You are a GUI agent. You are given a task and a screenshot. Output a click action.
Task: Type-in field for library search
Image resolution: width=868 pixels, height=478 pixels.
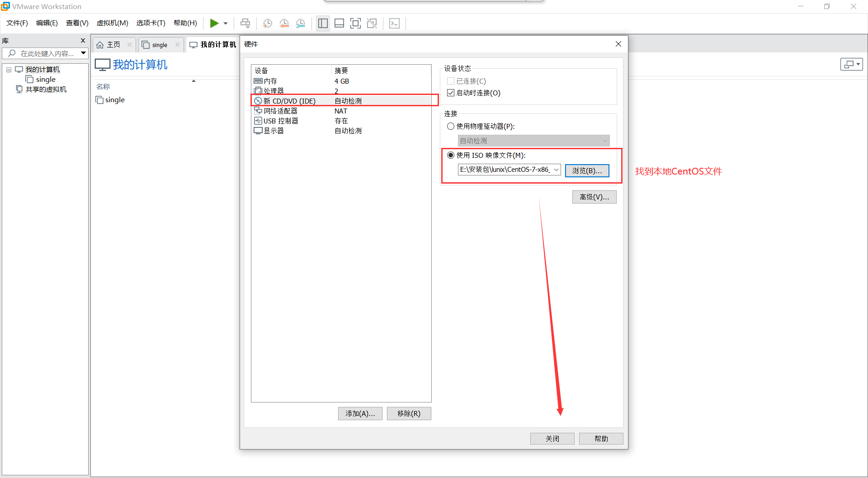[47, 53]
